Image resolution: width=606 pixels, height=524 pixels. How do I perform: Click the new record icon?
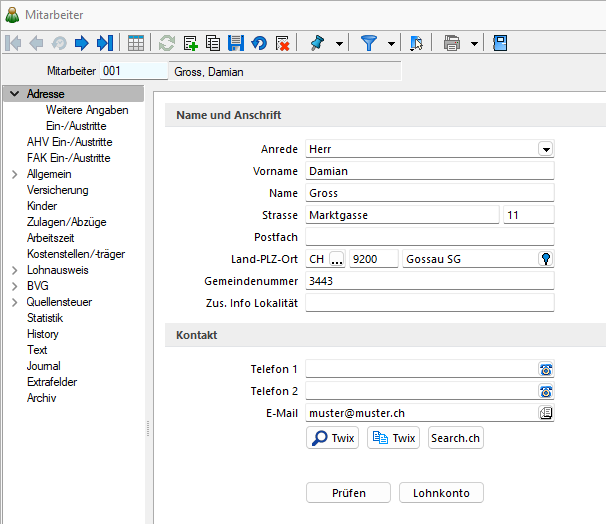tap(190, 43)
